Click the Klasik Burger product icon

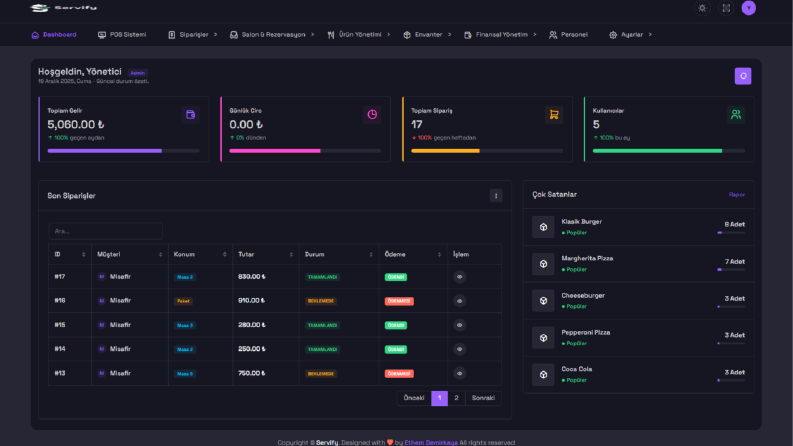[x=543, y=227]
